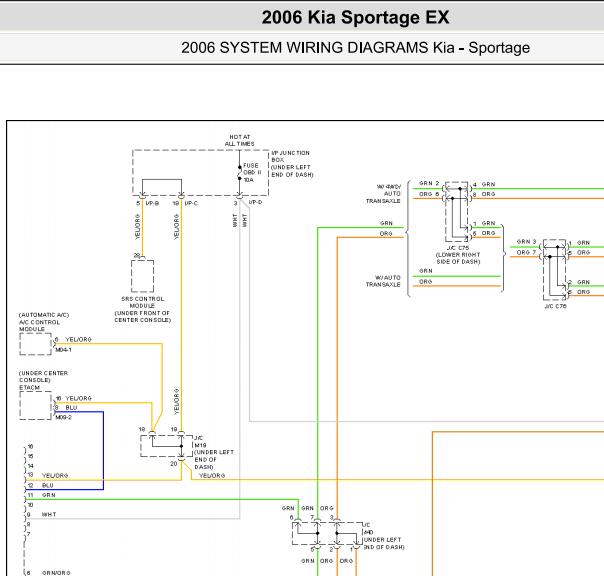Click pin 20 below J/C M19

tap(174, 463)
